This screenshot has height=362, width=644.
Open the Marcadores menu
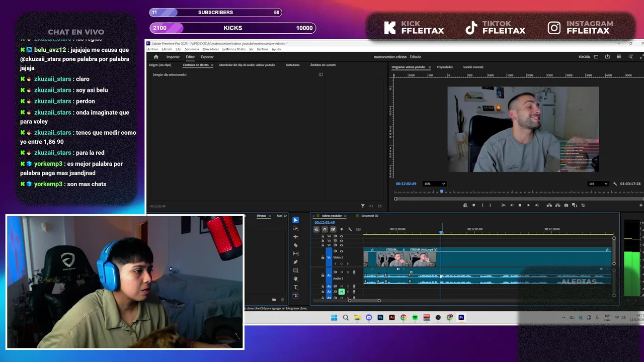[x=211, y=49]
